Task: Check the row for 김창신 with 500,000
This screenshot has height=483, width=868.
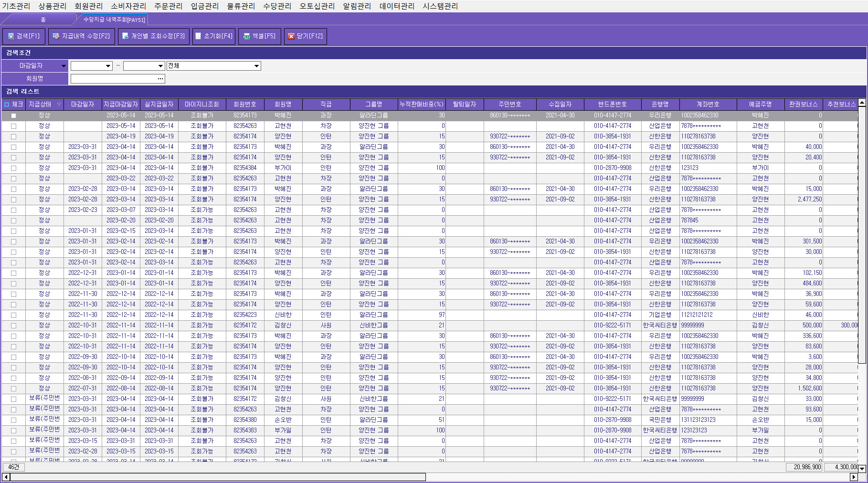Action: point(13,325)
